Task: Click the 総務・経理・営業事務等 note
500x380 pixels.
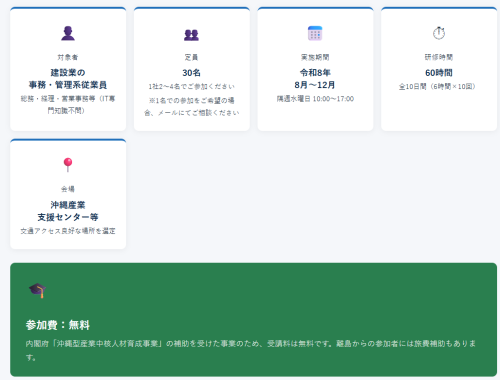Action: pos(68,104)
